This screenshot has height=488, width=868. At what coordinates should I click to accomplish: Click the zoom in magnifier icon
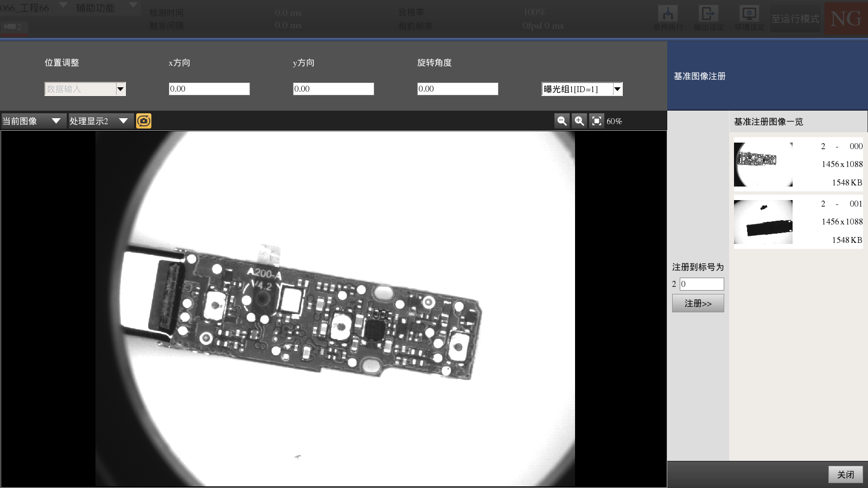[x=579, y=121]
